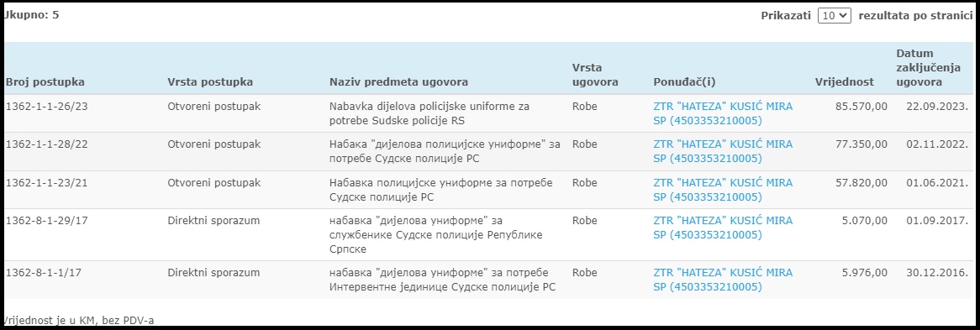Open the results per page dropdown

click(835, 16)
